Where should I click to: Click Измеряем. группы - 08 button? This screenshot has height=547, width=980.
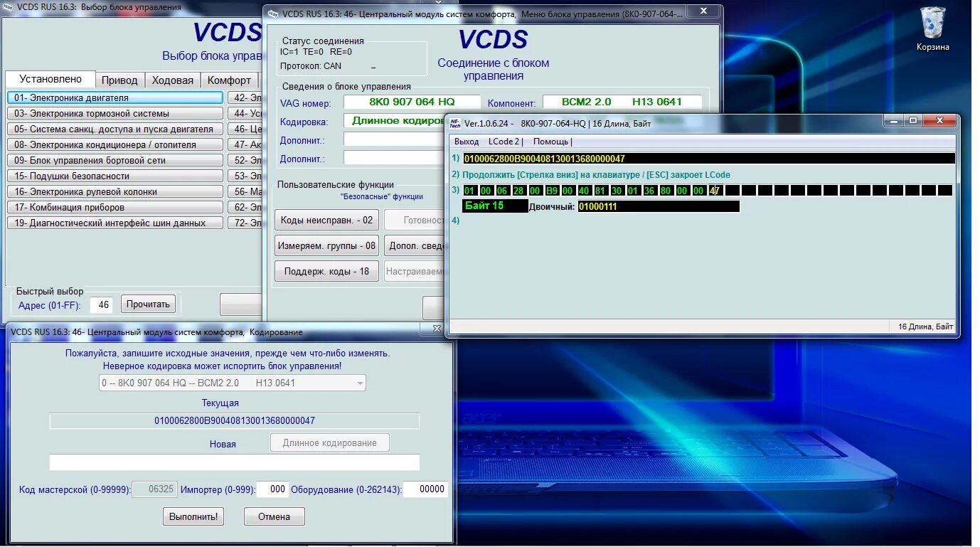pos(326,245)
